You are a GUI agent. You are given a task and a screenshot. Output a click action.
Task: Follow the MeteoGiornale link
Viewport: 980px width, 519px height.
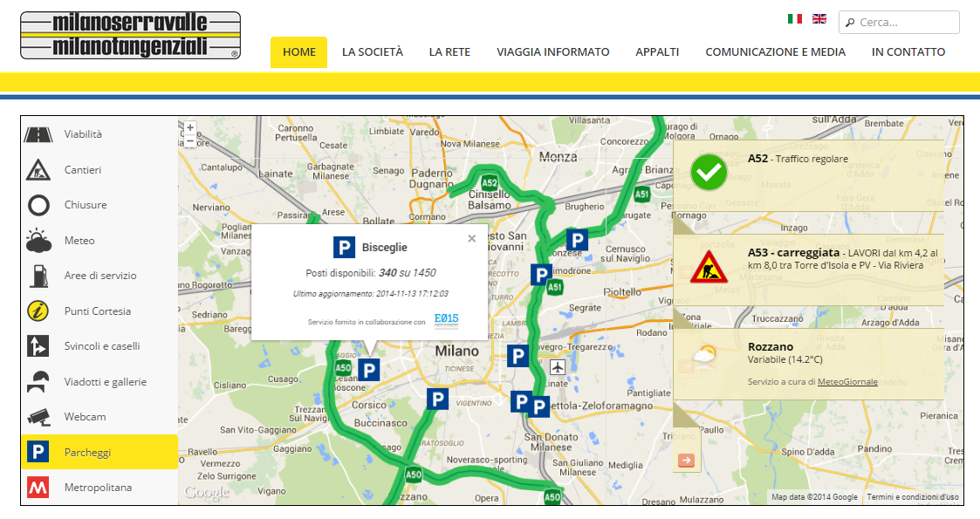[x=846, y=381]
